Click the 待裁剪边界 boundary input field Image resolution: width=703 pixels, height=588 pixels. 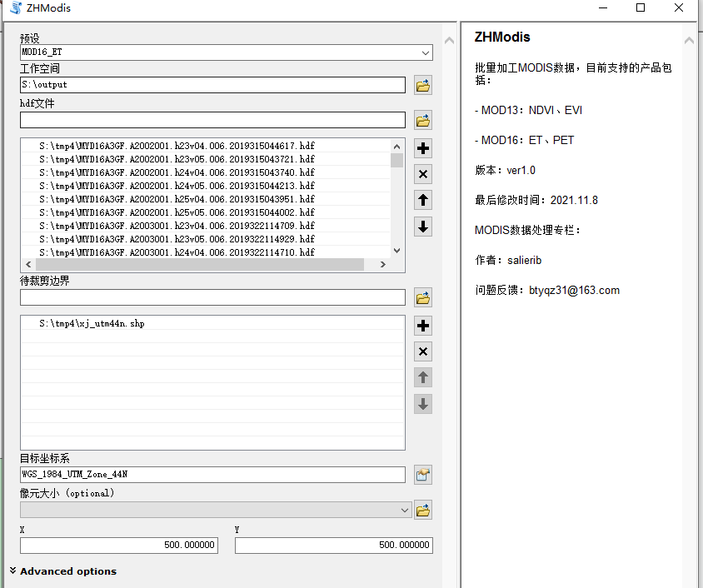click(x=212, y=297)
